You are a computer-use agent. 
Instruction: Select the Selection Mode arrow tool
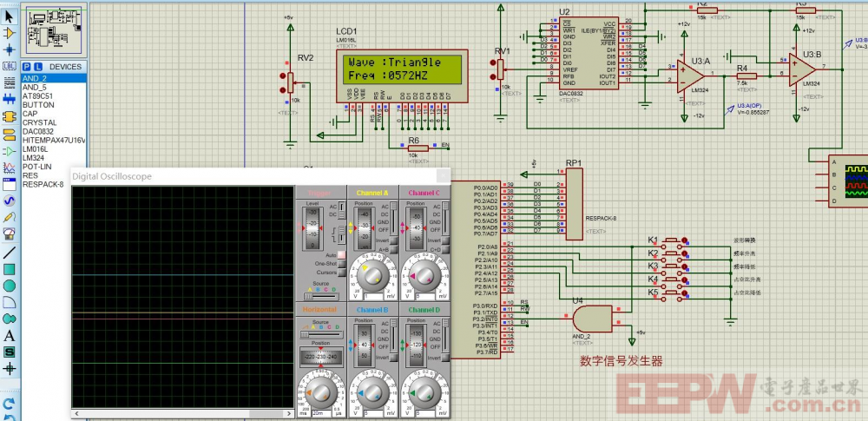(9, 16)
